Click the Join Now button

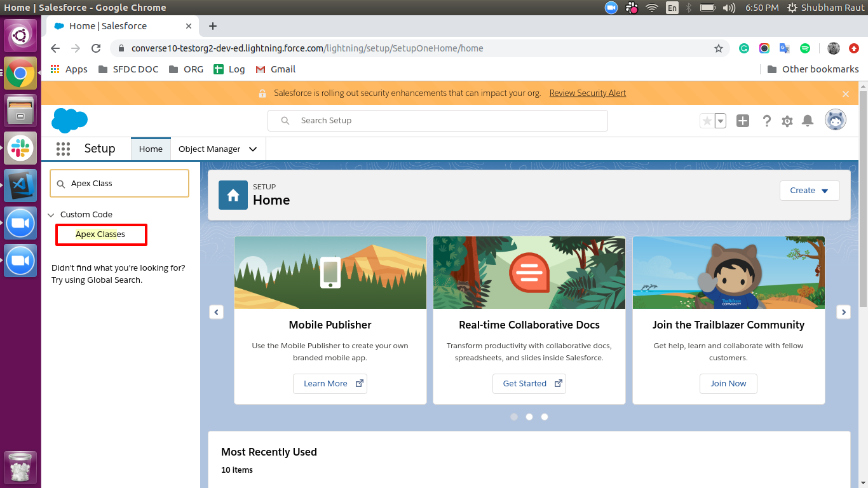(x=728, y=384)
